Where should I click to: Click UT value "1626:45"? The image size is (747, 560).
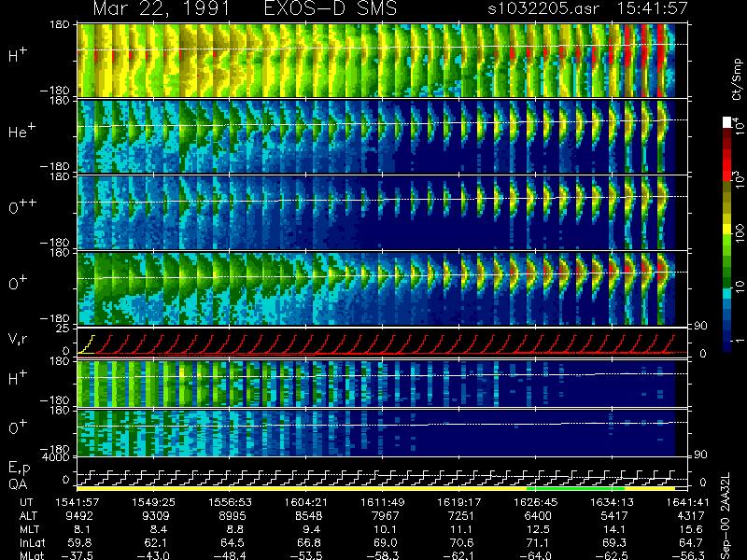coord(535,502)
